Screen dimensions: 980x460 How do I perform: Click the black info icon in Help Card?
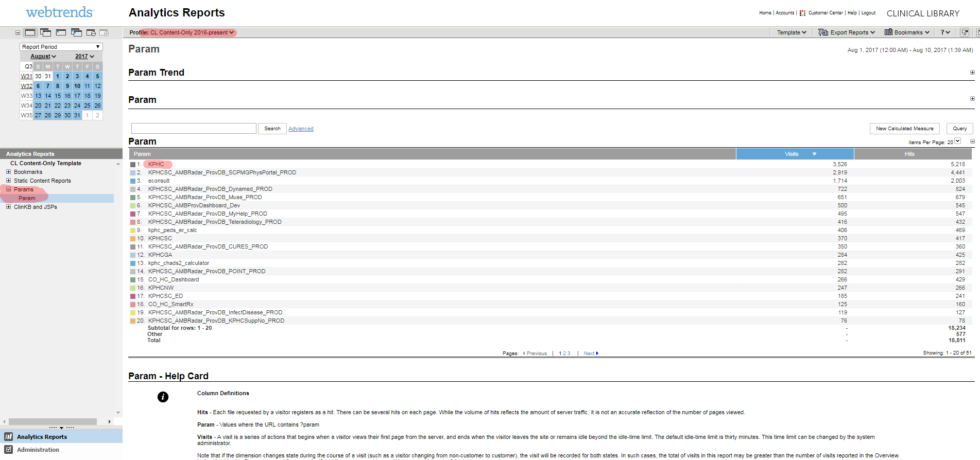[163, 397]
